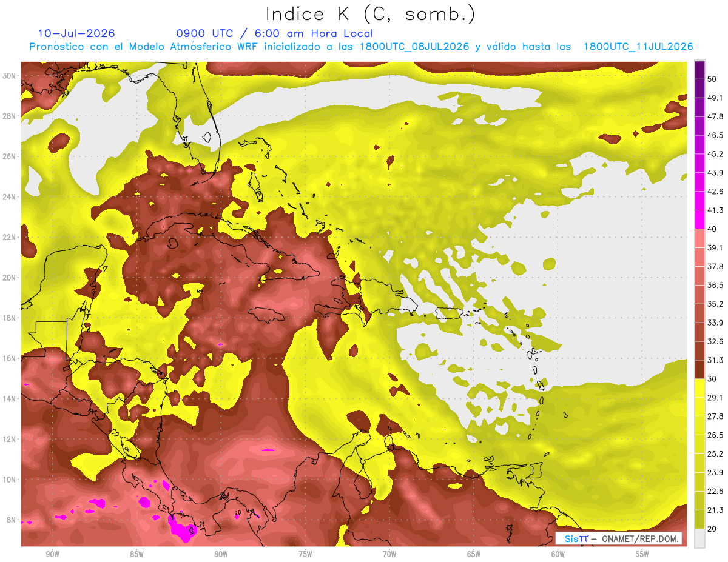728x562 pixels.
Task: Pick the bright yellow swatch between 29.1 and 30
Action: [x=699, y=388]
